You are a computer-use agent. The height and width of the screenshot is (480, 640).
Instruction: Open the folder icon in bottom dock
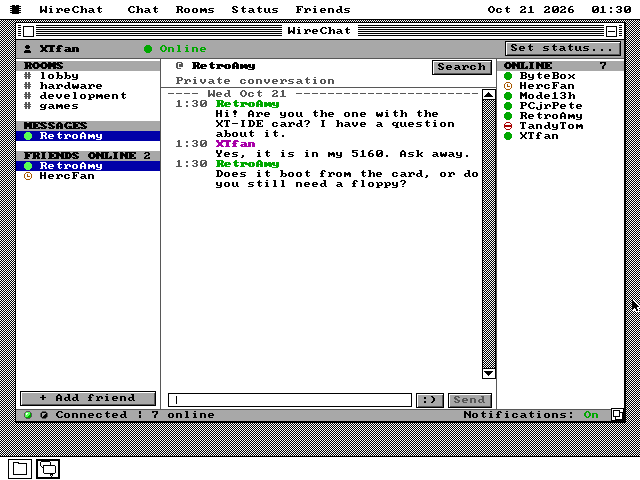click(x=20, y=469)
